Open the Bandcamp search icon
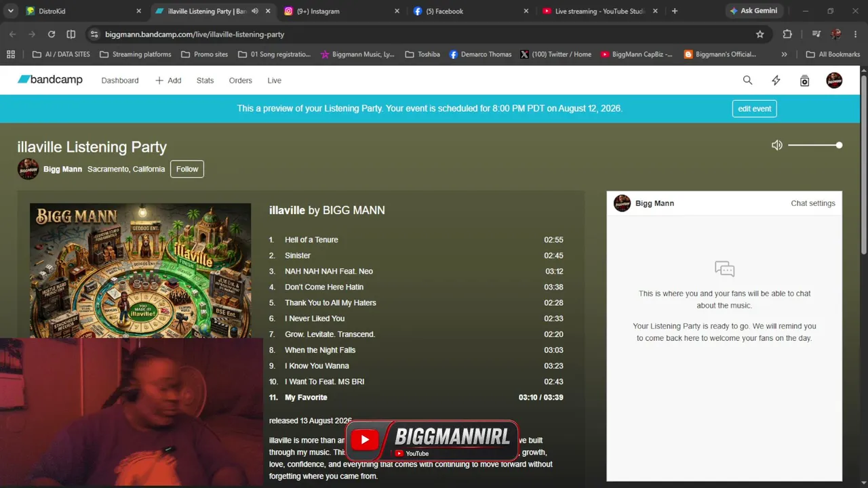 pos(747,80)
